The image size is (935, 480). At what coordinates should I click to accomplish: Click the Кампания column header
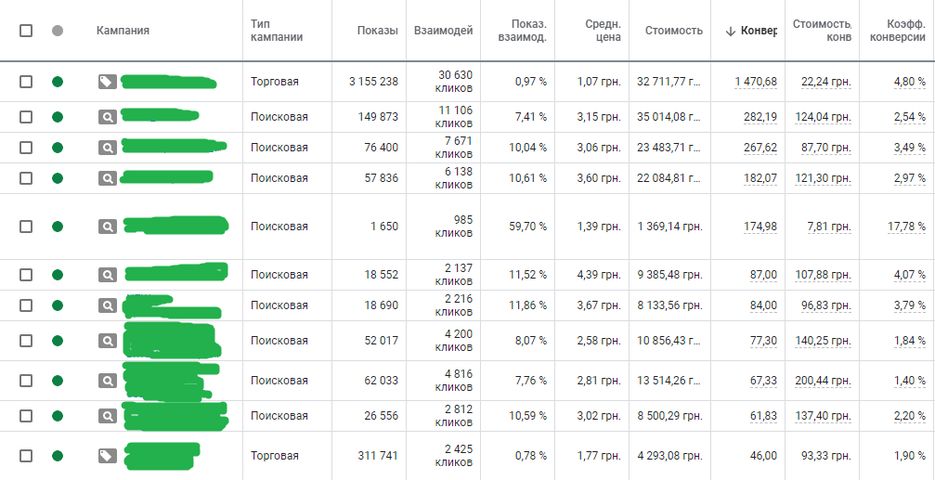tap(123, 30)
